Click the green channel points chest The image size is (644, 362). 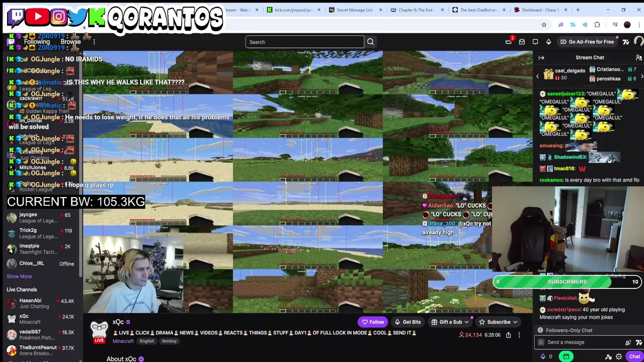point(566,356)
